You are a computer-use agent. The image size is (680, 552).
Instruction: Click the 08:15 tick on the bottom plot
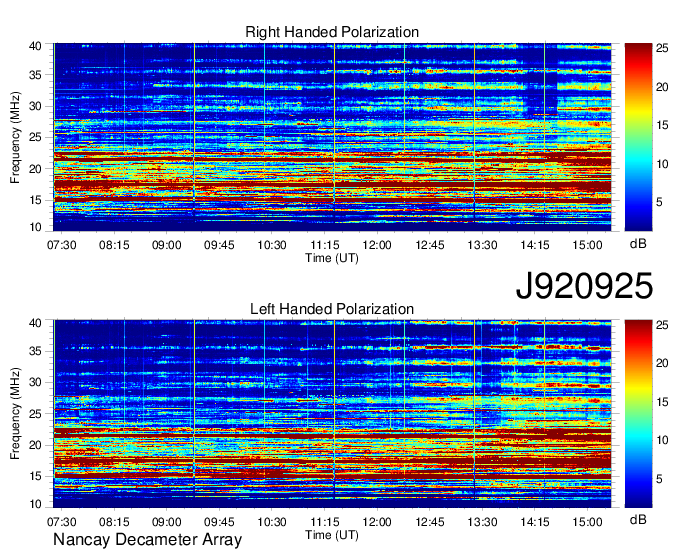coord(114,522)
